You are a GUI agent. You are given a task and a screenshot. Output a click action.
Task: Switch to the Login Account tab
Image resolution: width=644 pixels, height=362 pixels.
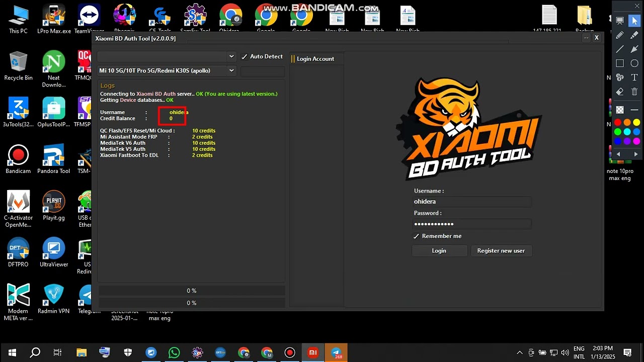(x=315, y=59)
